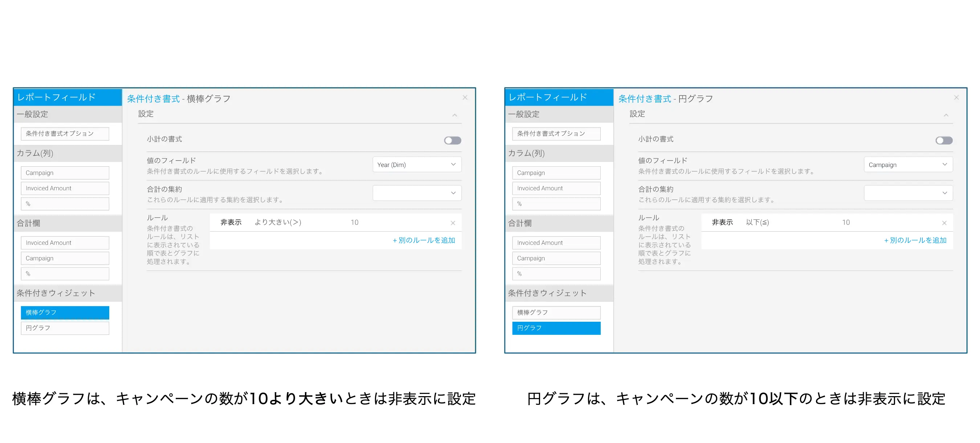
Task: Select the highlighted 円グラフ widget in the right panel
Action: [x=556, y=328]
